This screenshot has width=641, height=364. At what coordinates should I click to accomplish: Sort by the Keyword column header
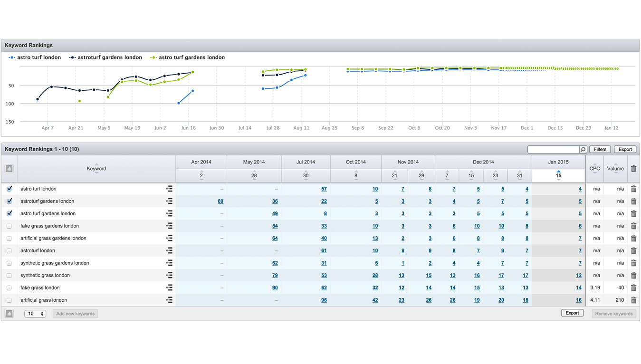pyautogui.click(x=96, y=169)
